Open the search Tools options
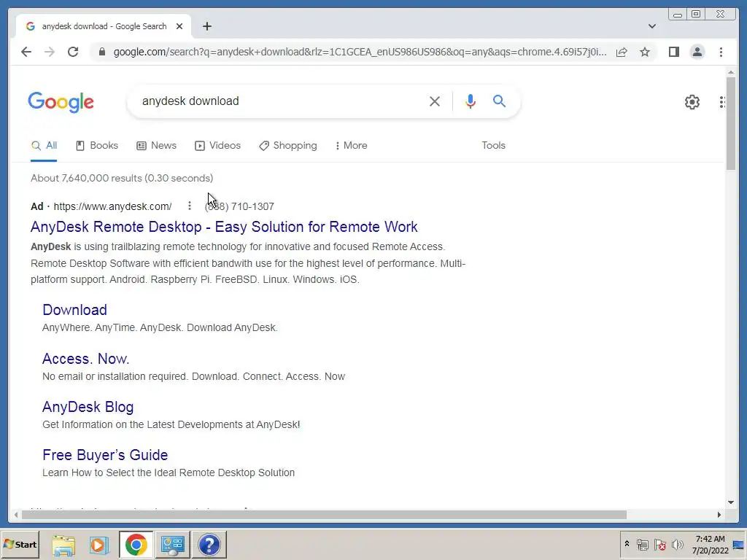The height and width of the screenshot is (560, 747). tap(493, 146)
